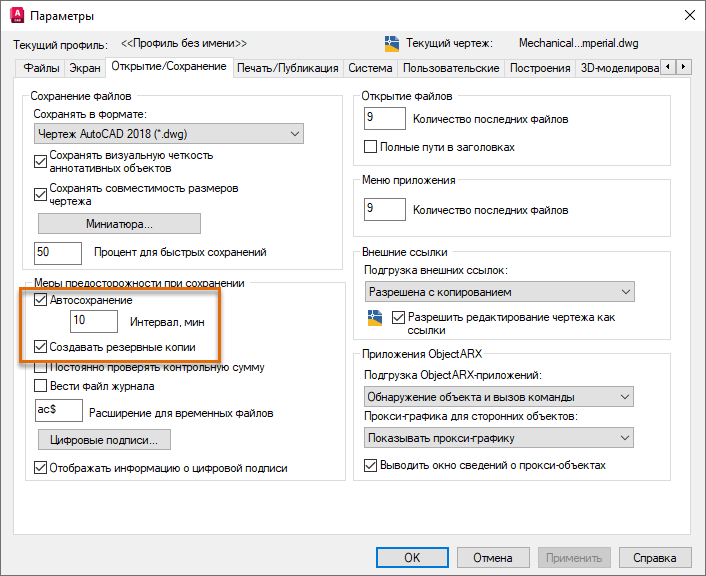
Task: Uncheck Создавать резервные копии
Action: pyautogui.click(x=41, y=347)
